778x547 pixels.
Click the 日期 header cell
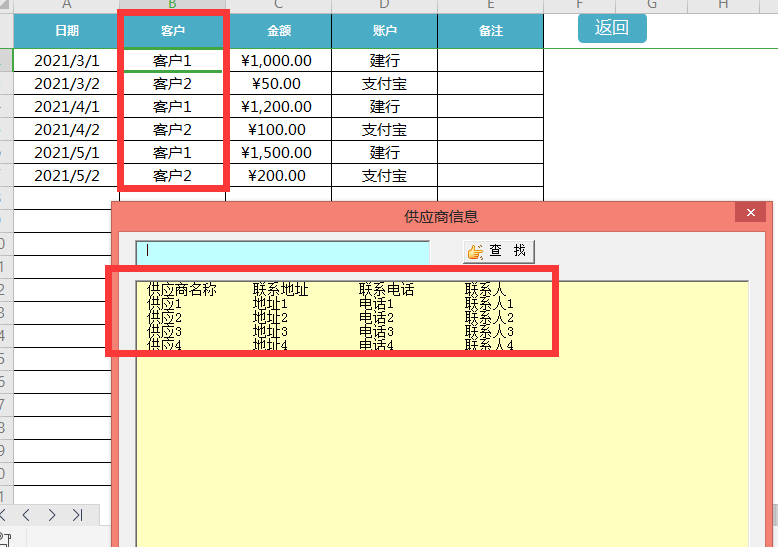point(66,31)
